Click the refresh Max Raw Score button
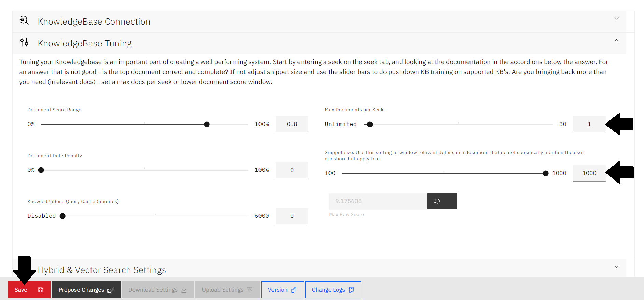Image resolution: width=644 pixels, height=300 pixels. [x=441, y=201]
